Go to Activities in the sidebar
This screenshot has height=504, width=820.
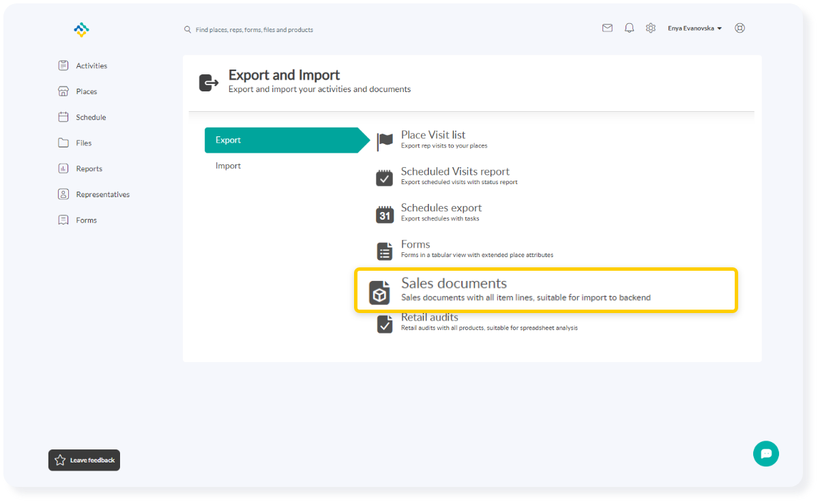coord(91,66)
